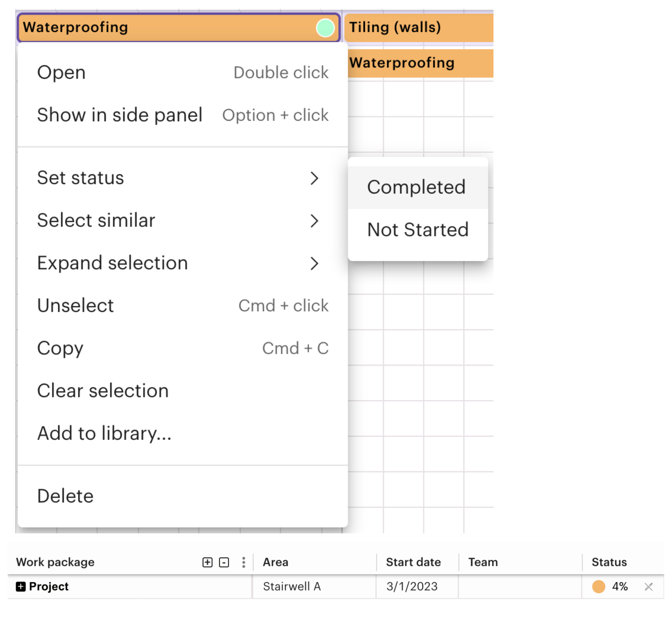Image resolution: width=672 pixels, height=618 pixels.
Task: Click the unpin icon beside 4% status
Action: pyautogui.click(x=648, y=587)
